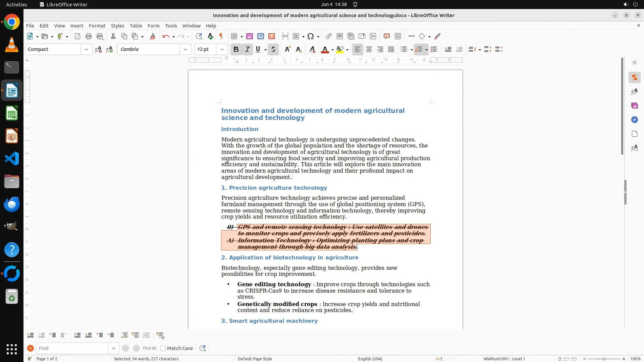
Task: Open the sidebar Navigator compass icon
Action: coord(634,120)
